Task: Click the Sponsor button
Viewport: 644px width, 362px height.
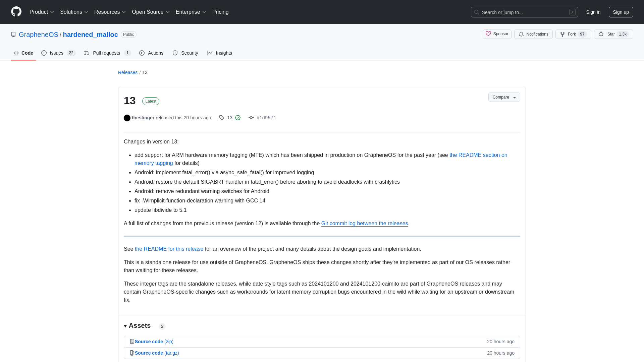Action: [497, 34]
